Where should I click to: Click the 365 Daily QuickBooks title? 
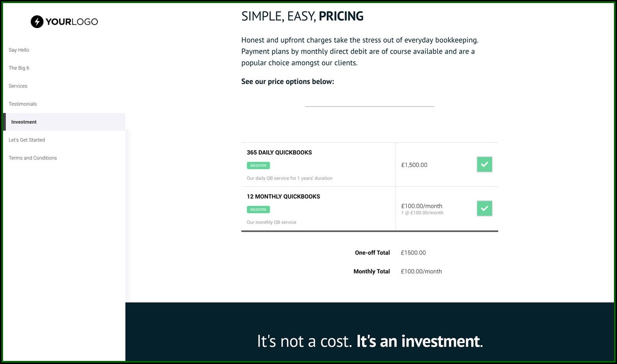tap(279, 153)
